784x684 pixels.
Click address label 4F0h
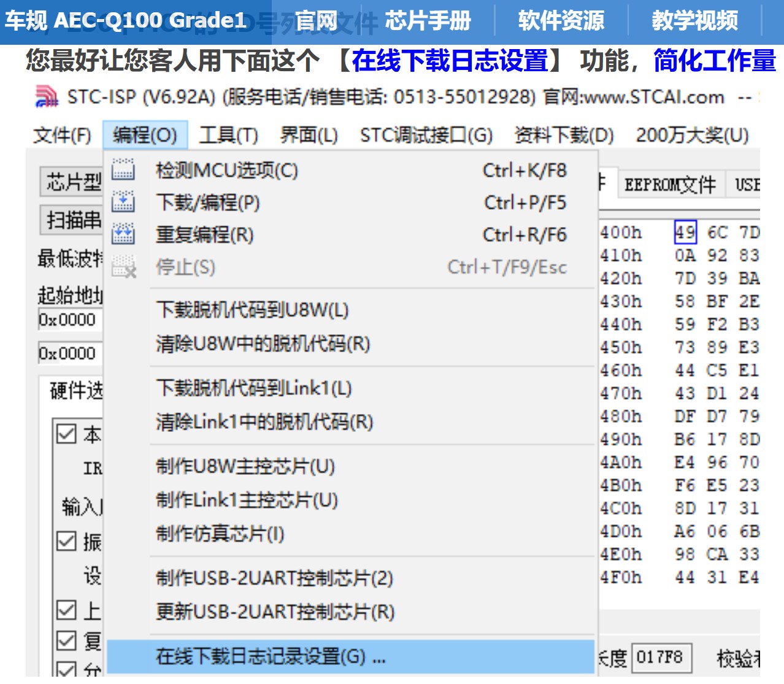pyautogui.click(x=621, y=577)
